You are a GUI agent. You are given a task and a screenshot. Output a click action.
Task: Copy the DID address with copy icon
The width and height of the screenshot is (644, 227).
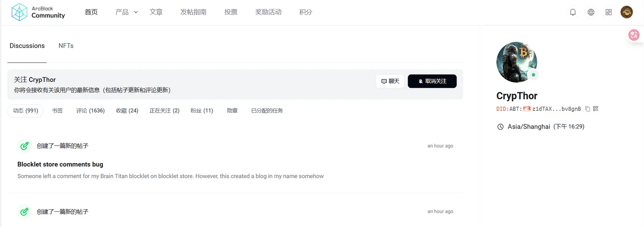click(x=588, y=109)
